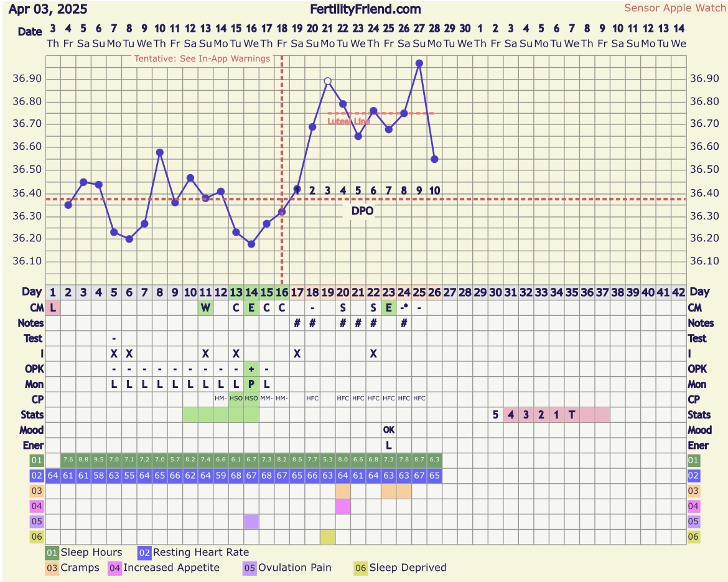Click the 'W' cervical mucus entry
Screen dimensions: 728x582
click(205, 308)
